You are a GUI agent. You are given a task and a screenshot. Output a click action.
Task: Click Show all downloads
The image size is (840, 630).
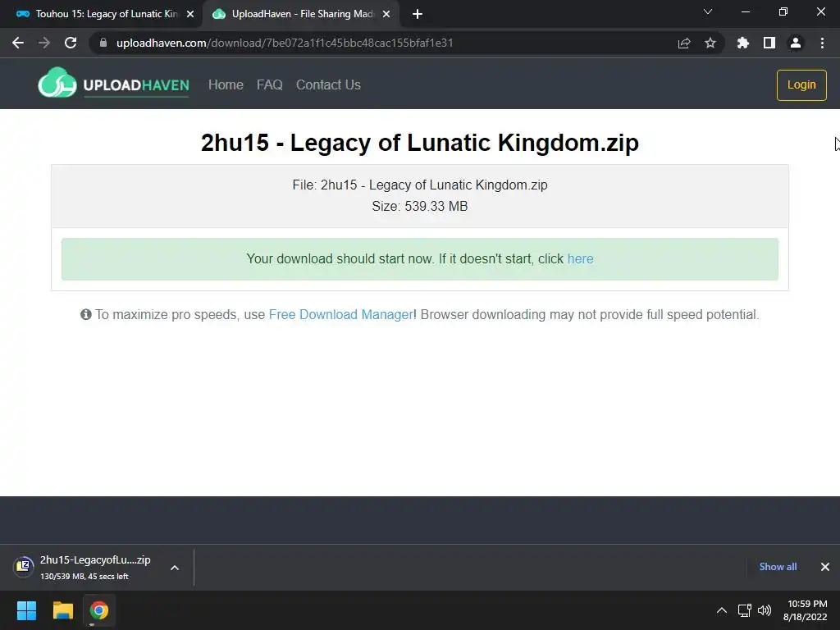778,567
